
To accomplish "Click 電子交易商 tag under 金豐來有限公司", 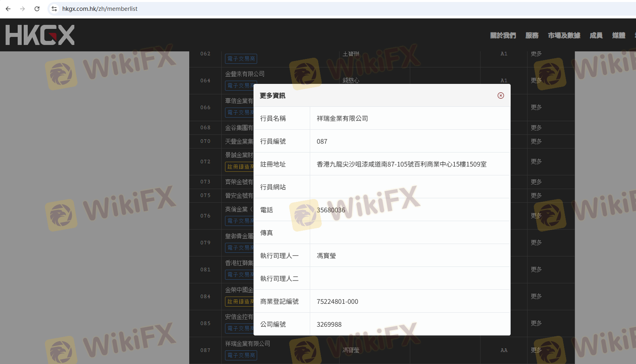I will click(241, 85).
